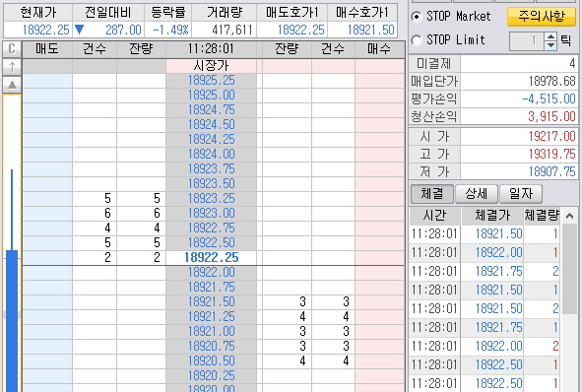The width and height of the screenshot is (582, 392).
Task: Decrease tick count with stepper down arrow
Action: [x=551, y=45]
